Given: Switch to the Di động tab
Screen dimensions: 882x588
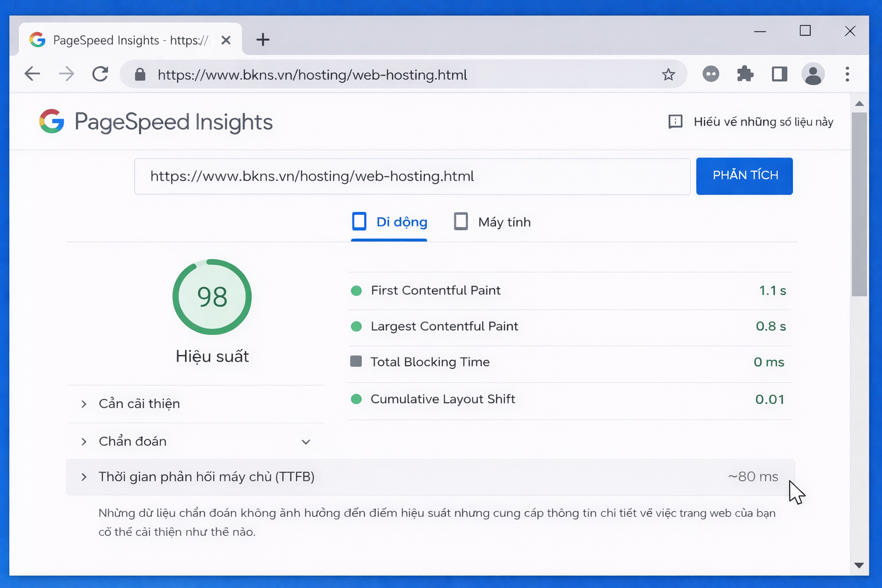Looking at the screenshot, I should pos(389,222).
